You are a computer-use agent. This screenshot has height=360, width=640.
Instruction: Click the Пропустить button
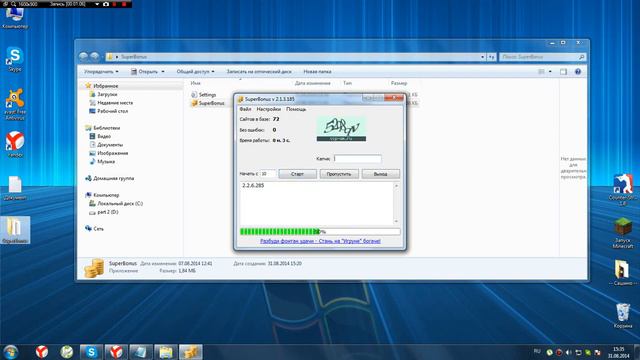click(339, 174)
